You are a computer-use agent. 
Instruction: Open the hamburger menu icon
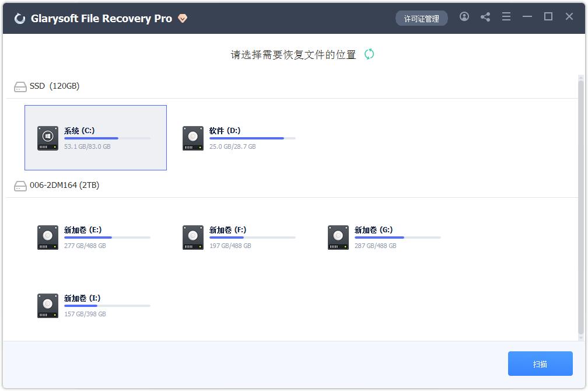tap(506, 16)
